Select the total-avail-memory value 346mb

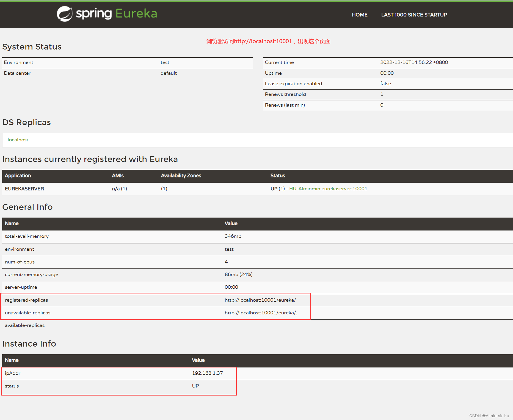[233, 236]
